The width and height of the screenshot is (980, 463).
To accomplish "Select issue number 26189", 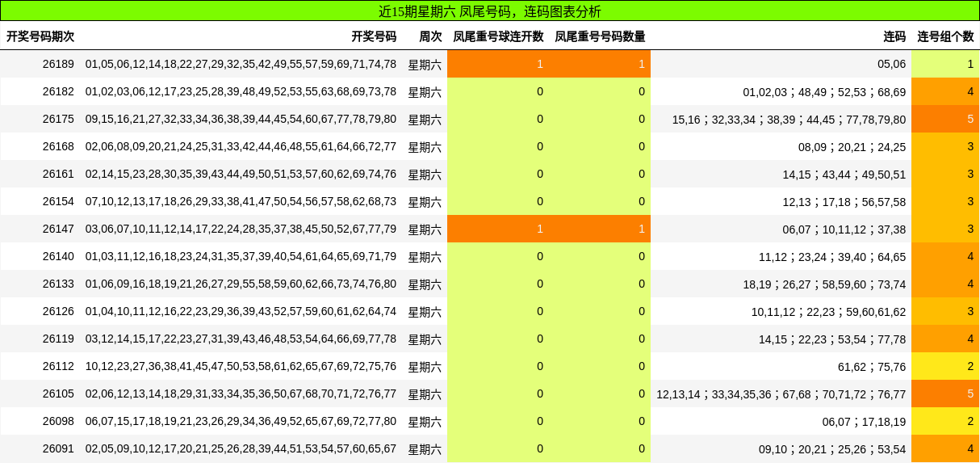I will point(58,64).
